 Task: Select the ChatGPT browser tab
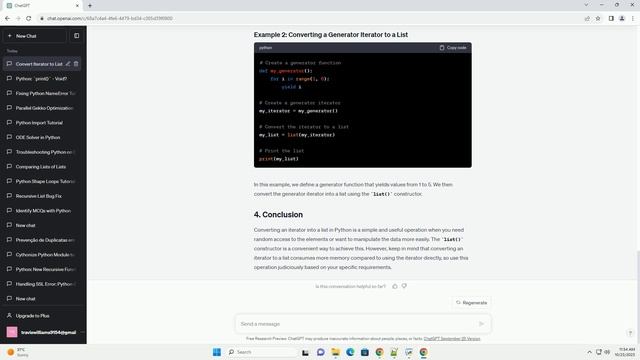pos(42,6)
